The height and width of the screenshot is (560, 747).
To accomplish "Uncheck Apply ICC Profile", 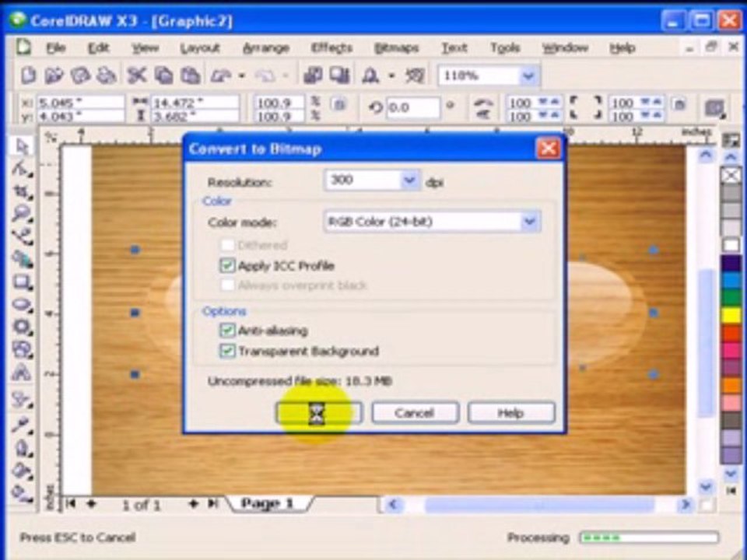I will tap(227, 265).
